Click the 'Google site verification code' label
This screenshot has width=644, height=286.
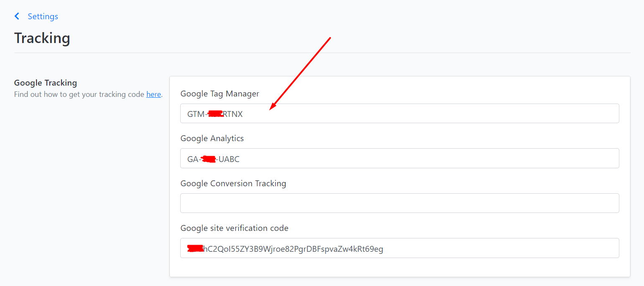235,228
